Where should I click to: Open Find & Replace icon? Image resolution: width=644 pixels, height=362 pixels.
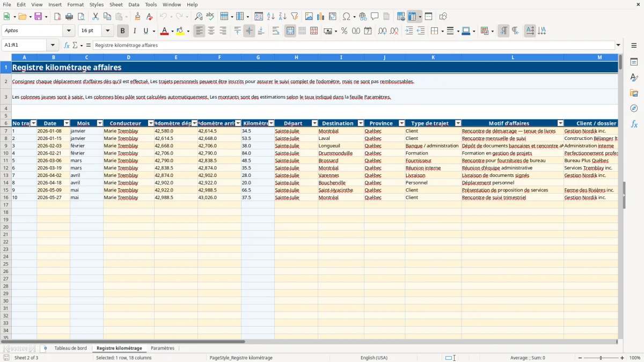[x=199, y=17]
